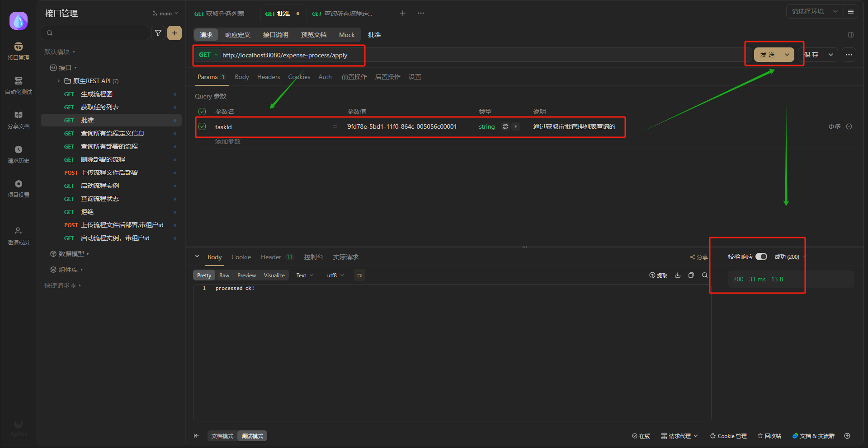The image size is (868, 448).
Task: Open 项目设置 from the sidebar
Action: point(18,188)
